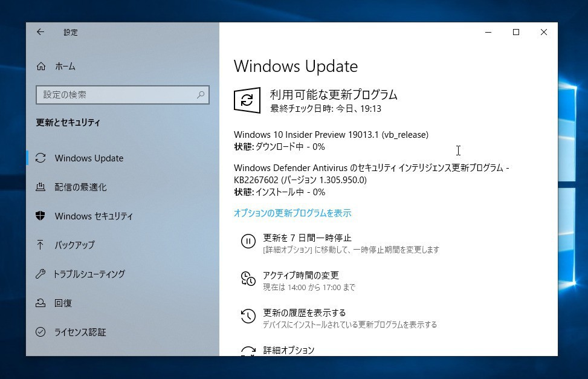Maximize the Settings window
Viewport: 588px width, 379px height.
click(x=516, y=32)
